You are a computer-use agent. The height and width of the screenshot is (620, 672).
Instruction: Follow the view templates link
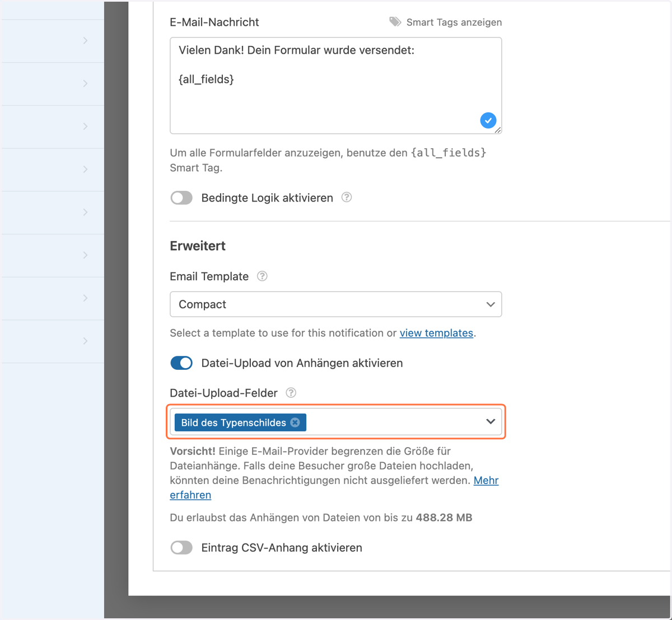click(x=436, y=333)
